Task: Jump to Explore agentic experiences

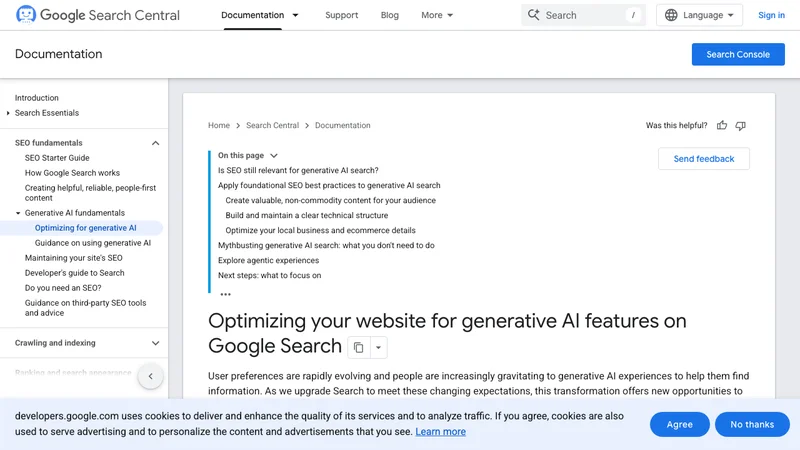Action: coord(268,260)
